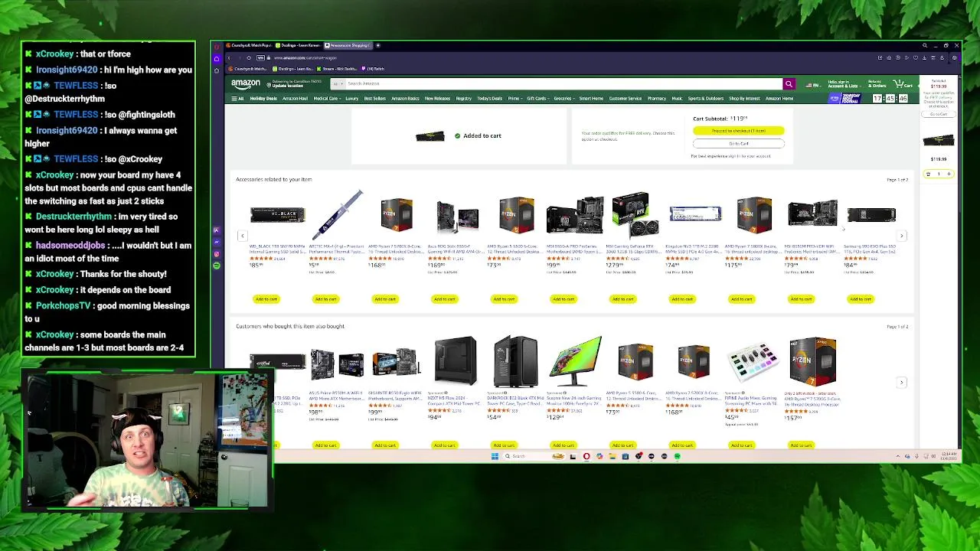Viewport: 980px width, 551px height.
Task: Open Opera browser from the taskbar
Action: pos(586,457)
